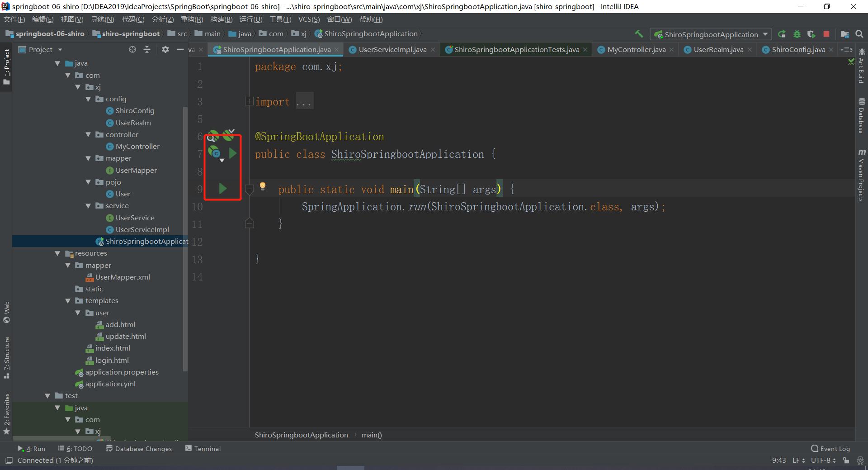This screenshot has height=470, width=868.
Task: Open the VCS(S) menu
Action: pyautogui.click(x=309, y=19)
